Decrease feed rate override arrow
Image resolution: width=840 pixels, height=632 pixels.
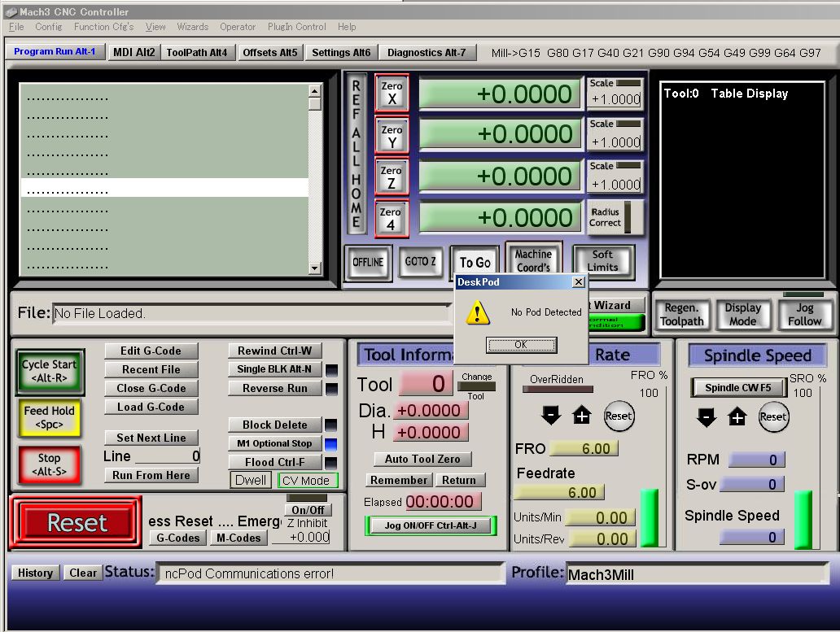551,416
